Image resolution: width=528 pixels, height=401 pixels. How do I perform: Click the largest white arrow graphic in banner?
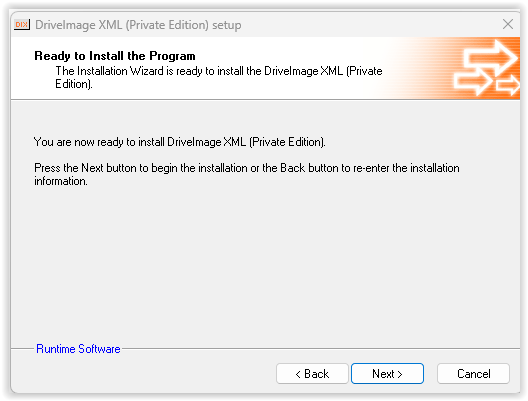[490, 57]
